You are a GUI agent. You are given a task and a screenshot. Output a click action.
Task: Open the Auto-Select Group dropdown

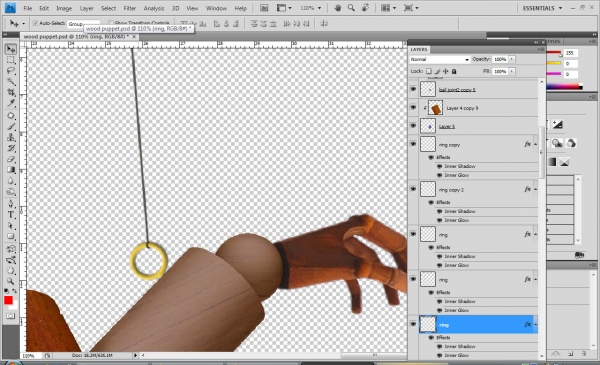click(83, 24)
